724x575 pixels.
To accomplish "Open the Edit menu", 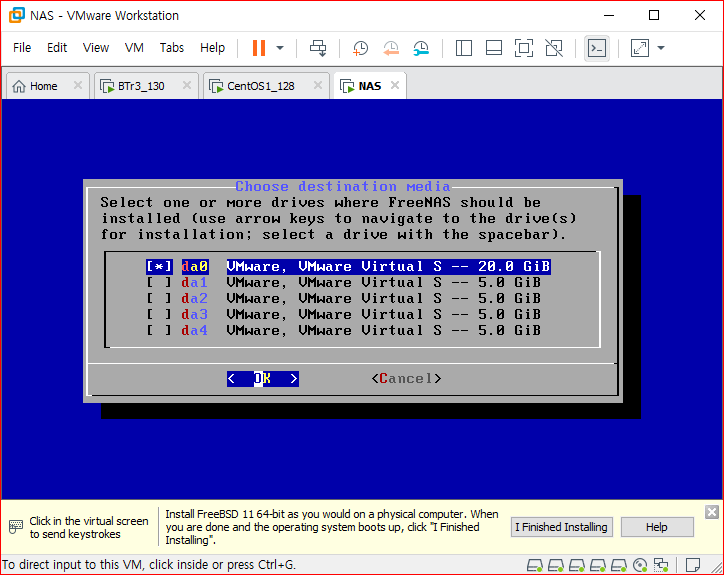I will coord(57,48).
